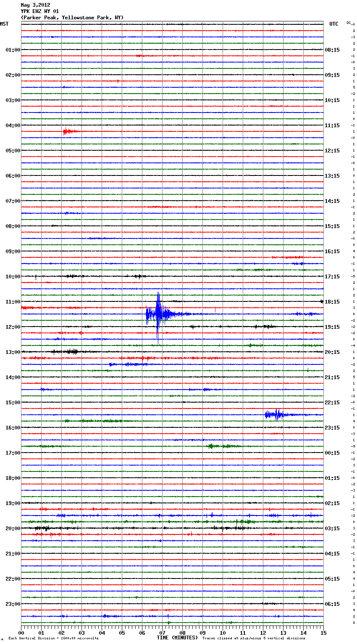Click the "Traces clipped at plus/minus 5 vertical divisions" note
This screenshot has width=357, height=644.
[x=254, y=638]
